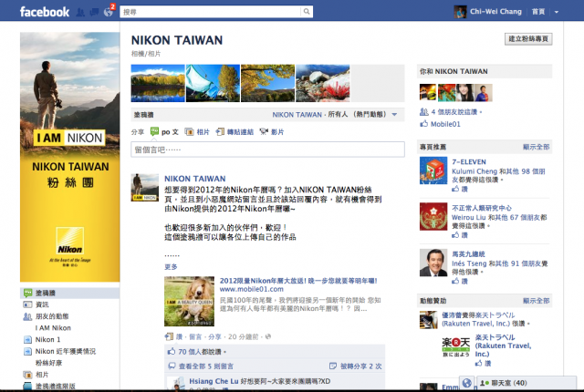Click the public globe icon after '20 分鐘前'
Image resolution: width=584 pixels, height=392 pixels.
(x=267, y=336)
